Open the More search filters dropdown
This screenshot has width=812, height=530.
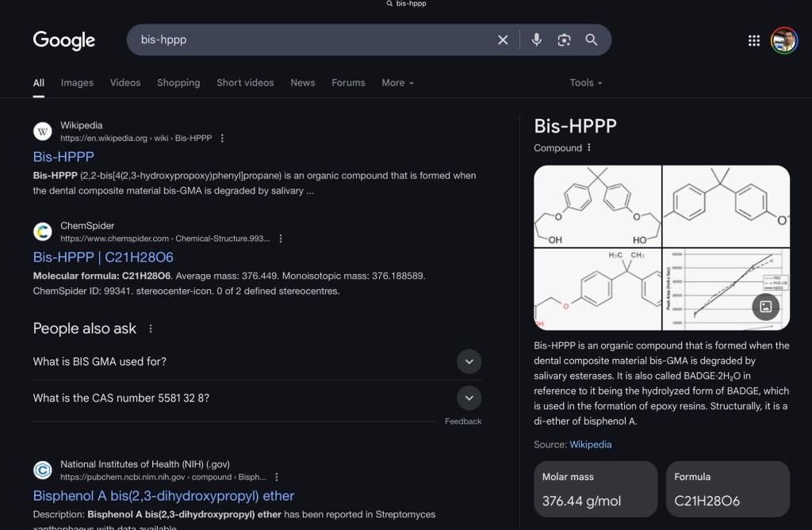coord(397,82)
